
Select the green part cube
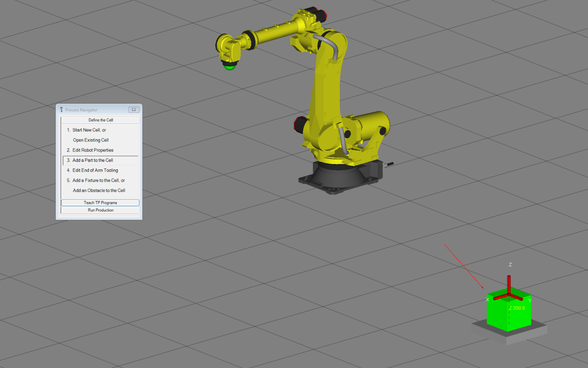tap(509, 312)
